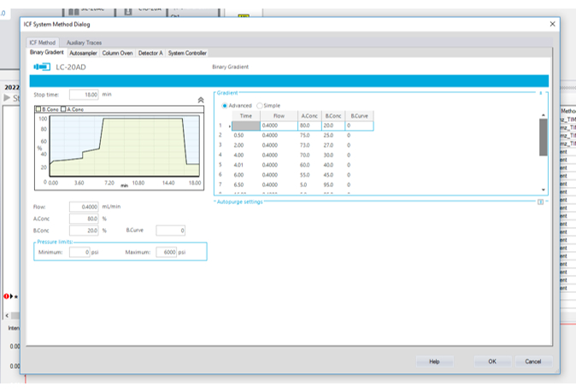The width and height of the screenshot is (576, 392).
Task: Click A.Conc cell 55.0 in row 6
Action: (309, 175)
